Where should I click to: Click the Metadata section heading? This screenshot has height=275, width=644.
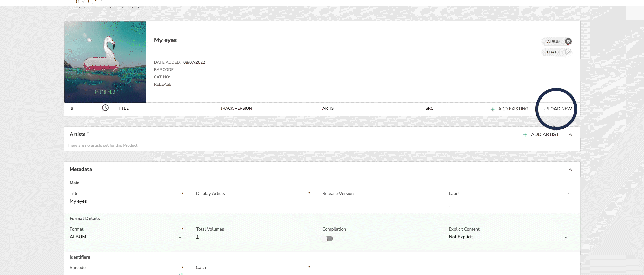point(81,169)
